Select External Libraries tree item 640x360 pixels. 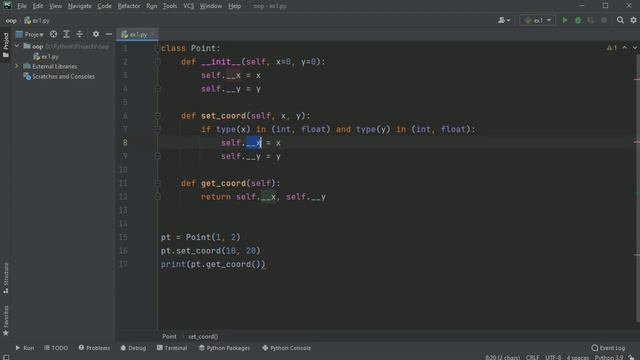(x=50, y=66)
